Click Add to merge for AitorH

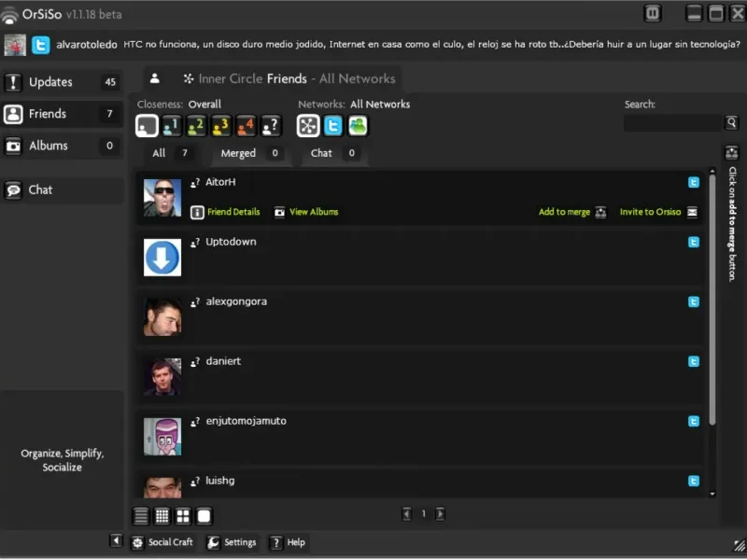564,213
